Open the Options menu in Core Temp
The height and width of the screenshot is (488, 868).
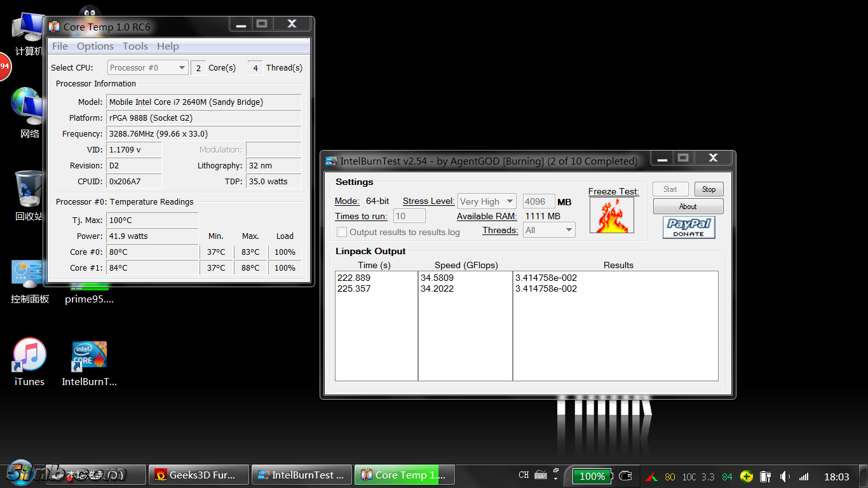[95, 46]
